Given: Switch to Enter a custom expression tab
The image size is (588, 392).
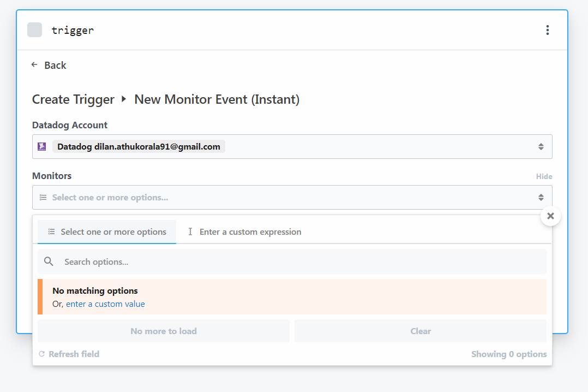Looking at the screenshot, I should [244, 231].
